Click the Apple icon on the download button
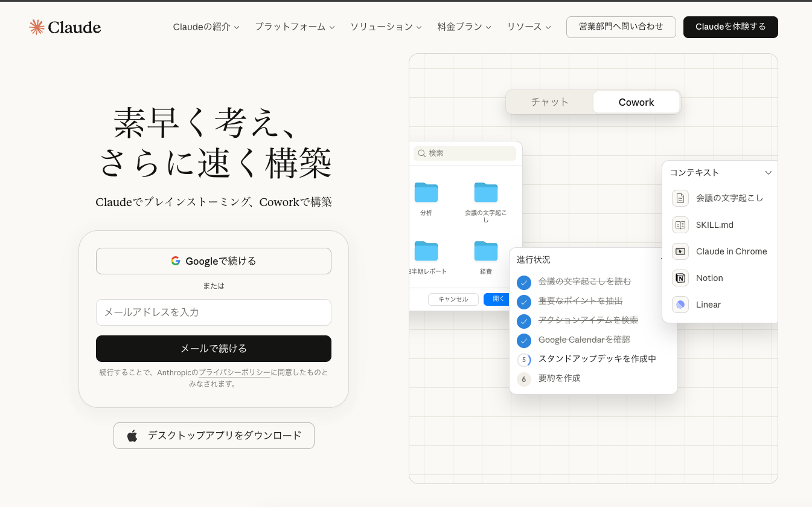The image size is (812, 507). 132,435
